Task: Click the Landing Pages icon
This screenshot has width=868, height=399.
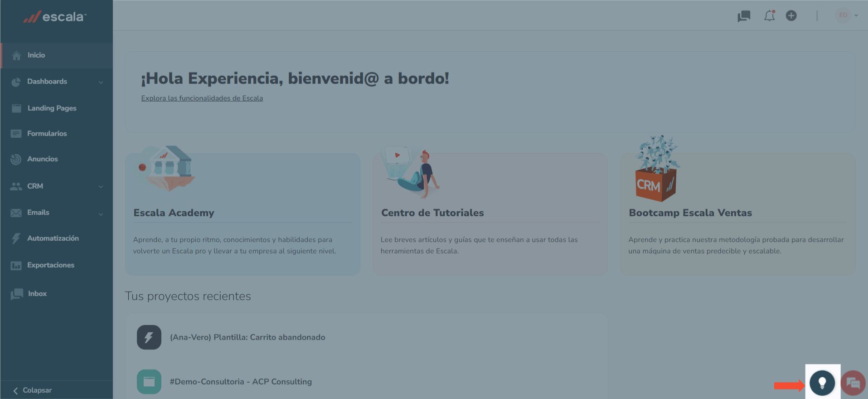Action: point(16,108)
